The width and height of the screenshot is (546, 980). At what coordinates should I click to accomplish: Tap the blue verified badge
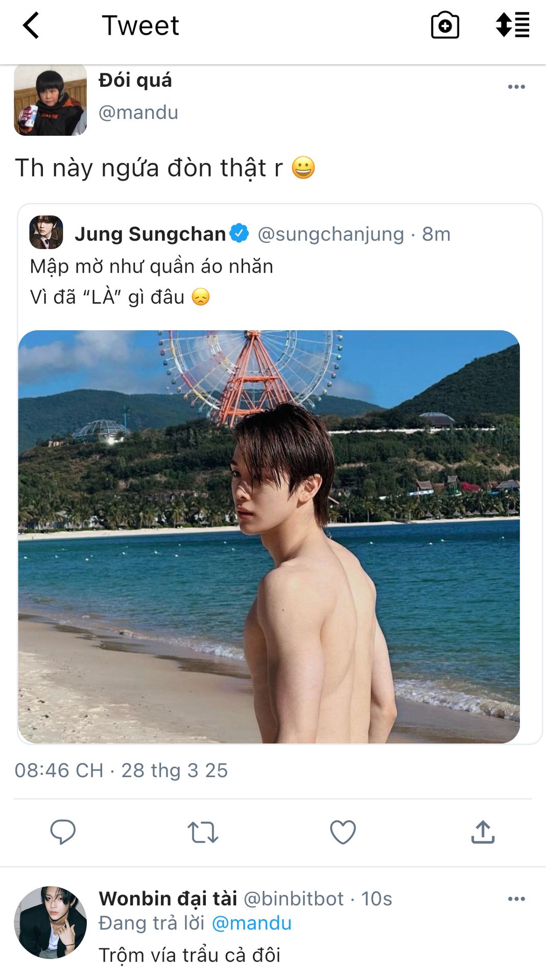(239, 233)
